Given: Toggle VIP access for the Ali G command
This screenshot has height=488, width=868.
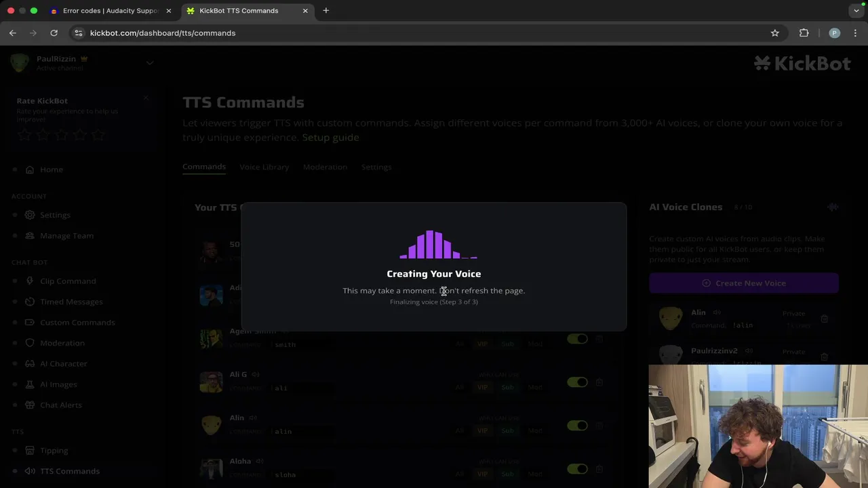Looking at the screenshot, I should click(x=482, y=387).
